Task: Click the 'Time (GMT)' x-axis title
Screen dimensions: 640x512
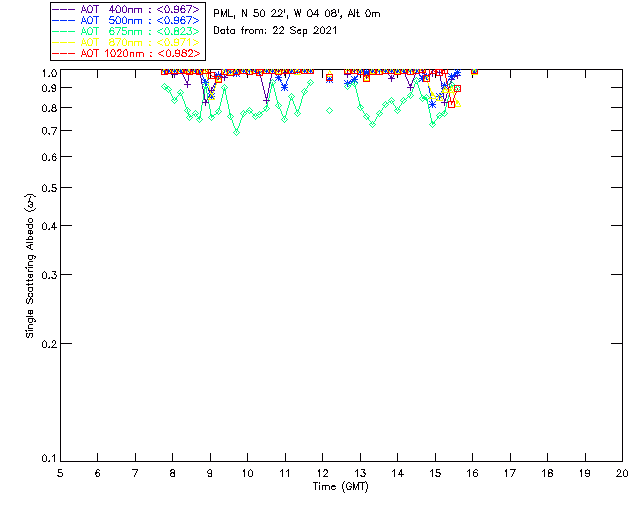Action: 340,487
